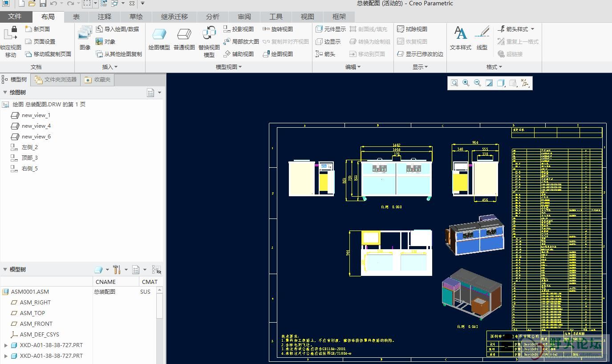This screenshot has height=364, width=612.
Task: Click 拭除视图 button
Action: tap(412, 29)
